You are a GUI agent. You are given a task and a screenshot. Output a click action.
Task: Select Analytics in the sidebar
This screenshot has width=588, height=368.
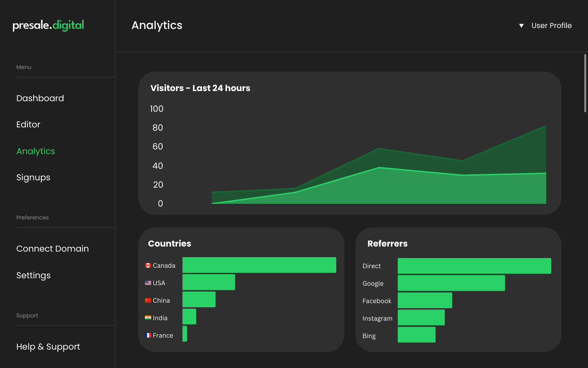[x=36, y=151]
